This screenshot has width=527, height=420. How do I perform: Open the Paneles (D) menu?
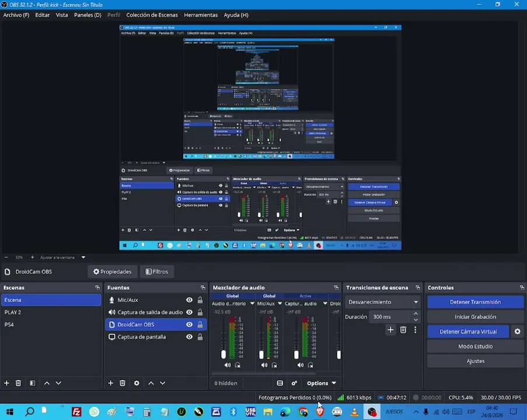tap(88, 15)
